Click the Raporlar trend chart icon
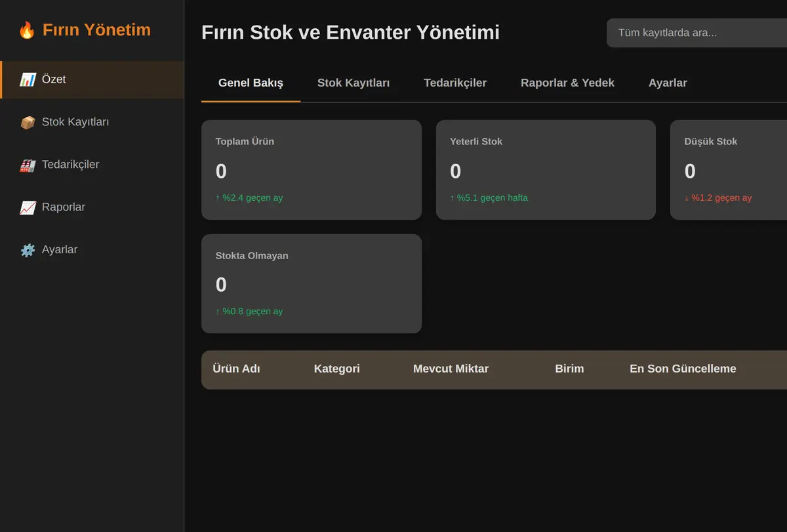Viewport: 787px width, 532px height. click(28, 208)
